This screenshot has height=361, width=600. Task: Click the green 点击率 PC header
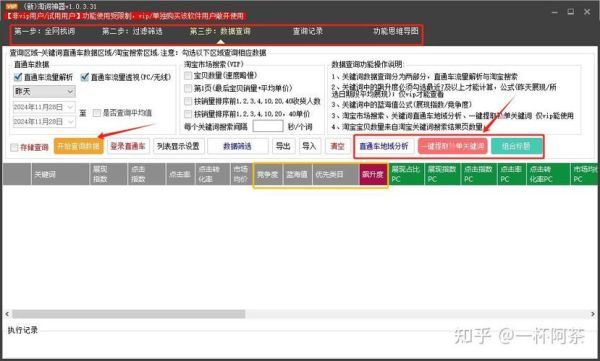tap(512, 174)
